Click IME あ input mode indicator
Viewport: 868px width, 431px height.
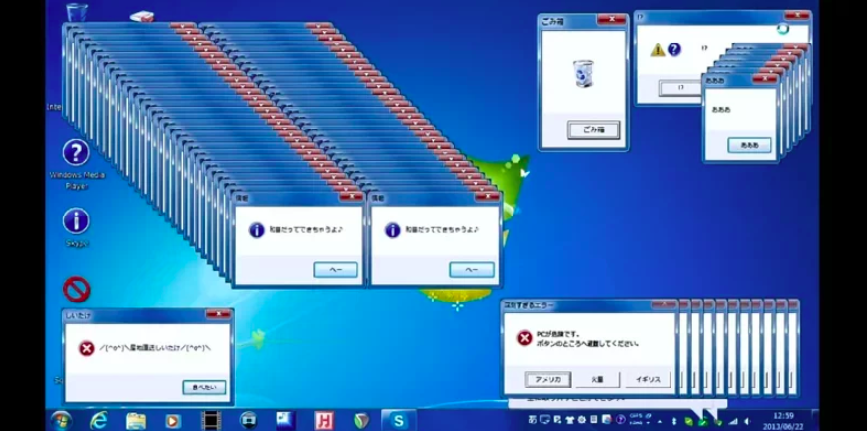point(532,419)
